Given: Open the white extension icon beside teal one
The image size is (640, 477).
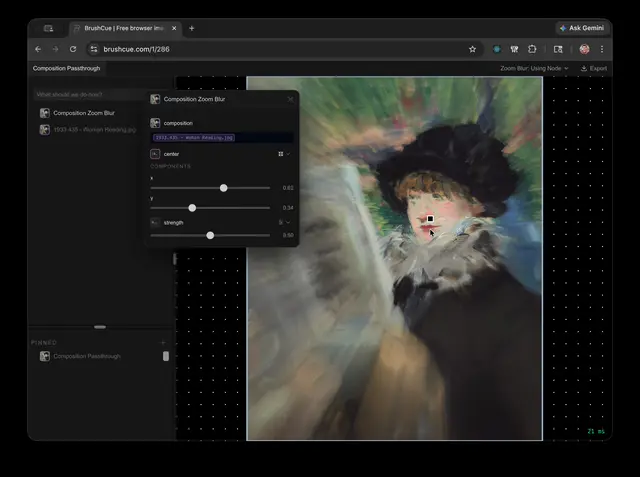Looking at the screenshot, I should [x=514, y=49].
